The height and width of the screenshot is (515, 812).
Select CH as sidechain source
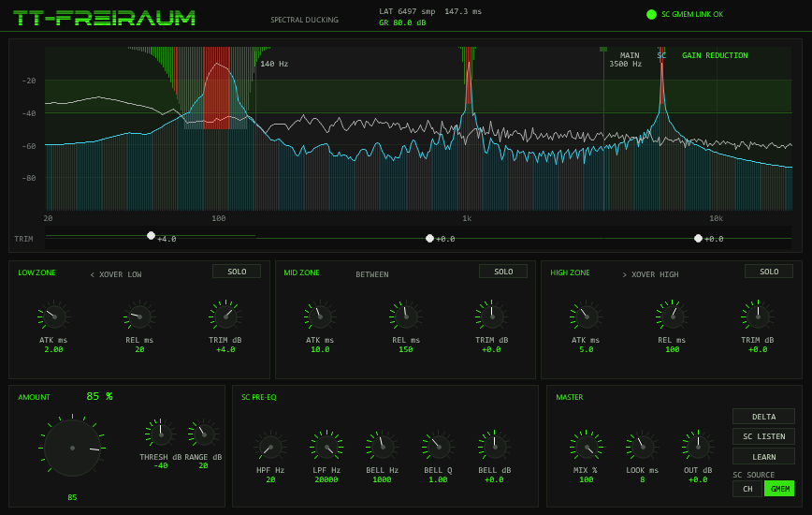[x=747, y=489]
